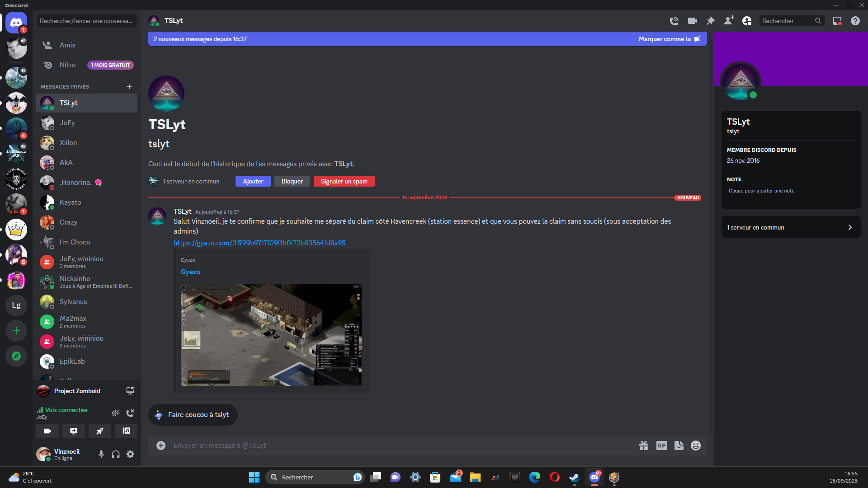
Task: Open the Nitro page
Action: [87, 65]
